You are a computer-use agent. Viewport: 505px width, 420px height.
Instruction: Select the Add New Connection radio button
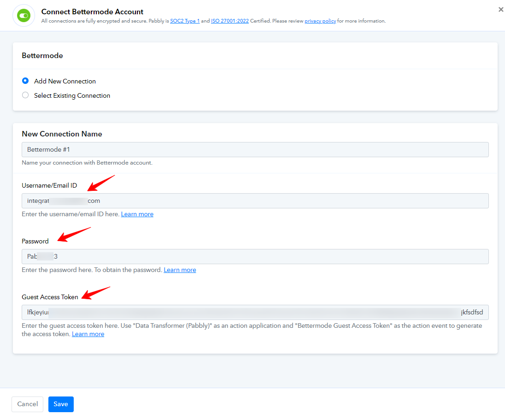[25, 81]
